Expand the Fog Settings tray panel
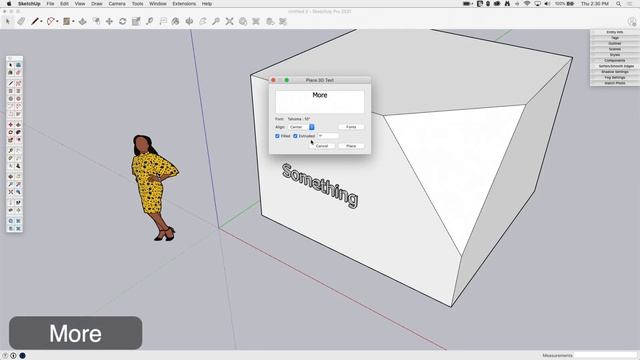640x360 pixels. (615, 78)
